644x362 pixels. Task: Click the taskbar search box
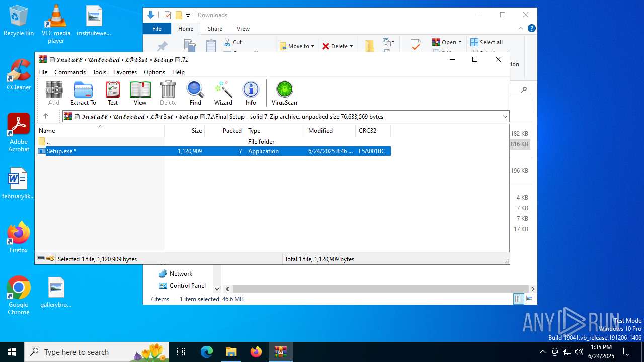point(98,352)
